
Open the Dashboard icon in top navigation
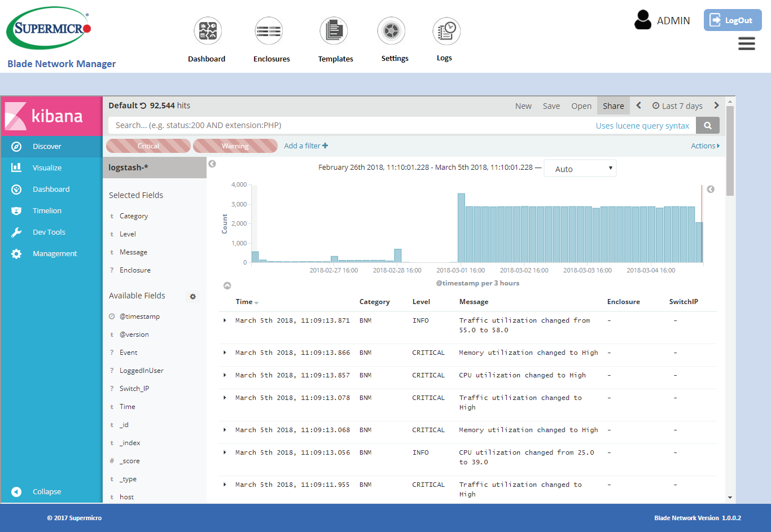(208, 31)
